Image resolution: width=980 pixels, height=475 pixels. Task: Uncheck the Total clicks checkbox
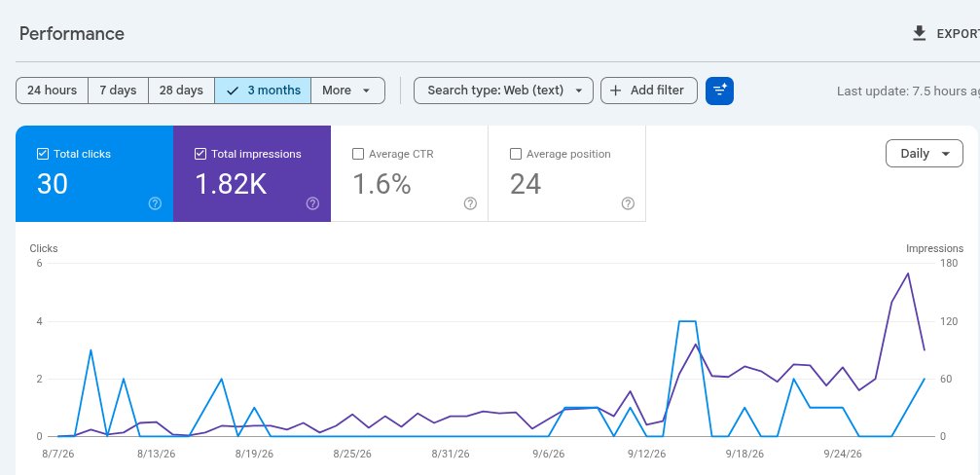point(43,154)
